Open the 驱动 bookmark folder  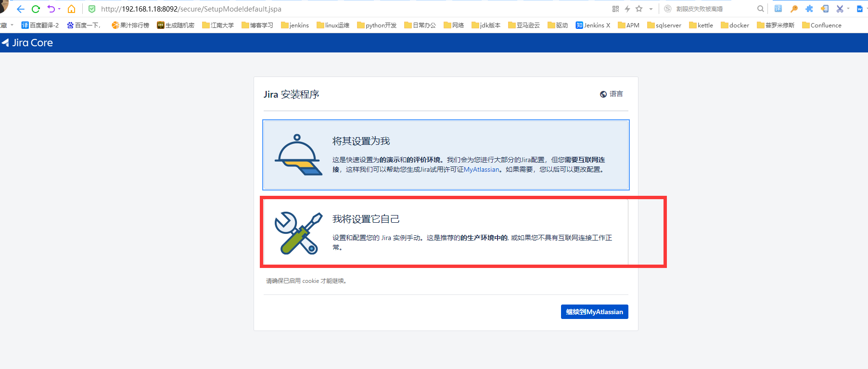558,25
